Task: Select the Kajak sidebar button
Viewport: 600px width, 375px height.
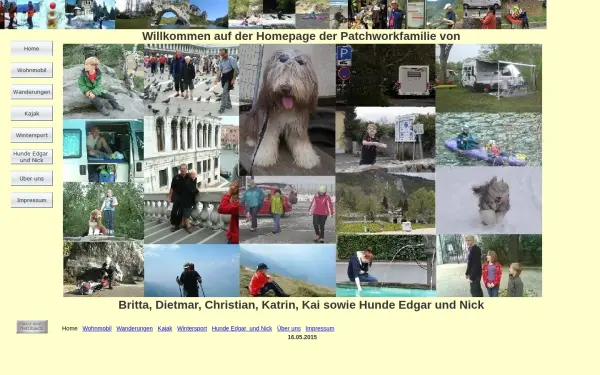Action: pyautogui.click(x=32, y=114)
